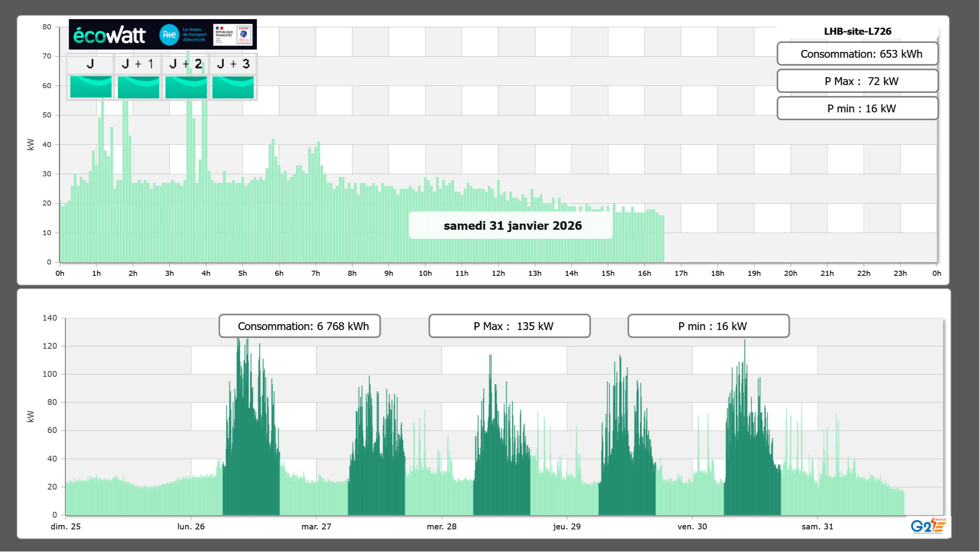980x552 pixels.
Task: Select the J + 1 day header
Action: 137,64
